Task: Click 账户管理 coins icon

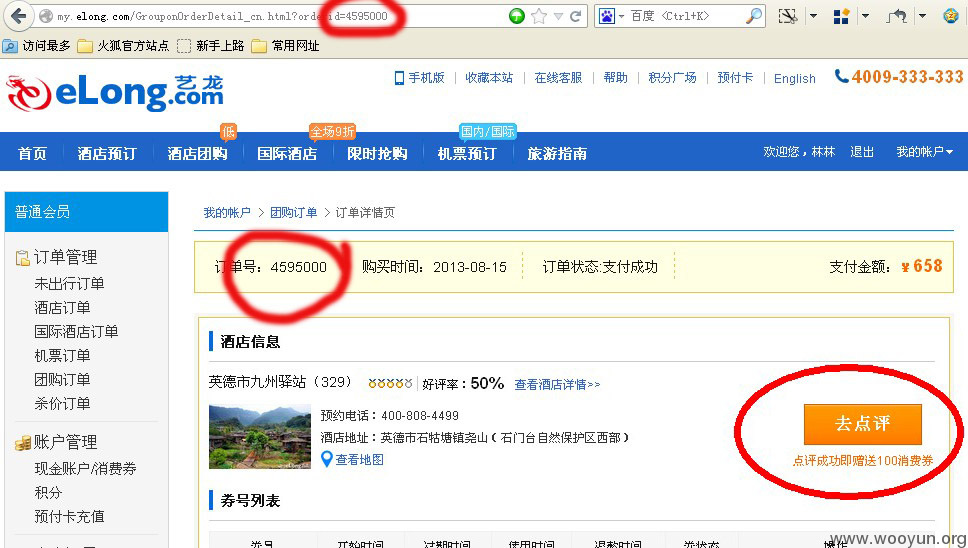Action: (23, 443)
